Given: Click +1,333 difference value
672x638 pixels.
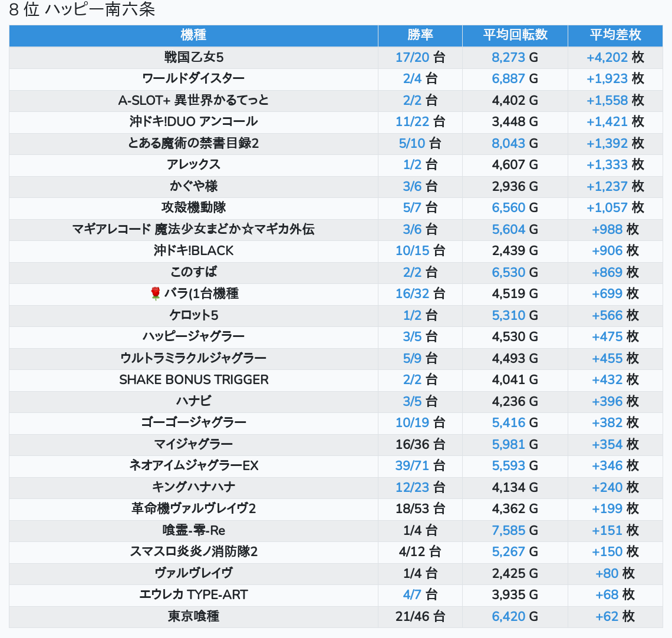Looking at the screenshot, I should tap(607, 164).
